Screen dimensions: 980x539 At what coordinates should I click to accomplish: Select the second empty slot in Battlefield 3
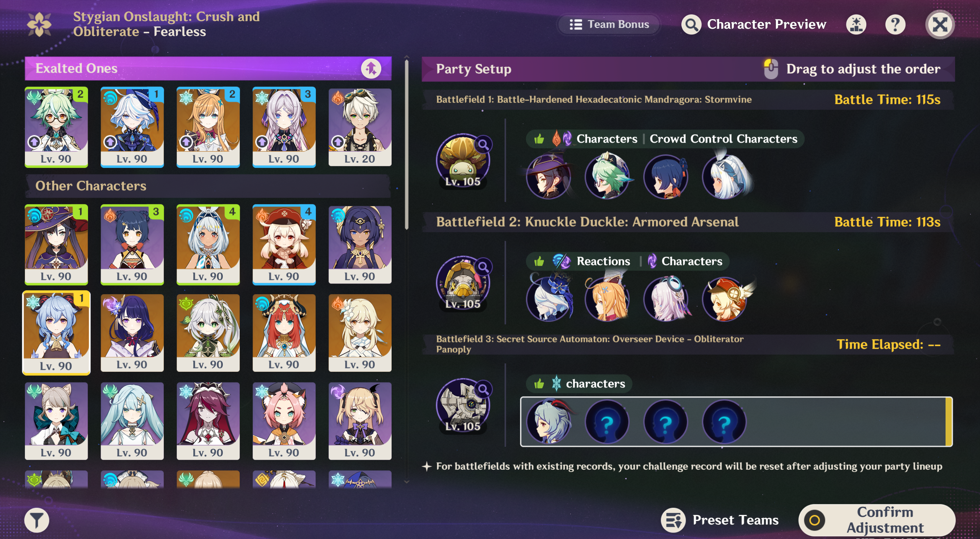[666, 422]
